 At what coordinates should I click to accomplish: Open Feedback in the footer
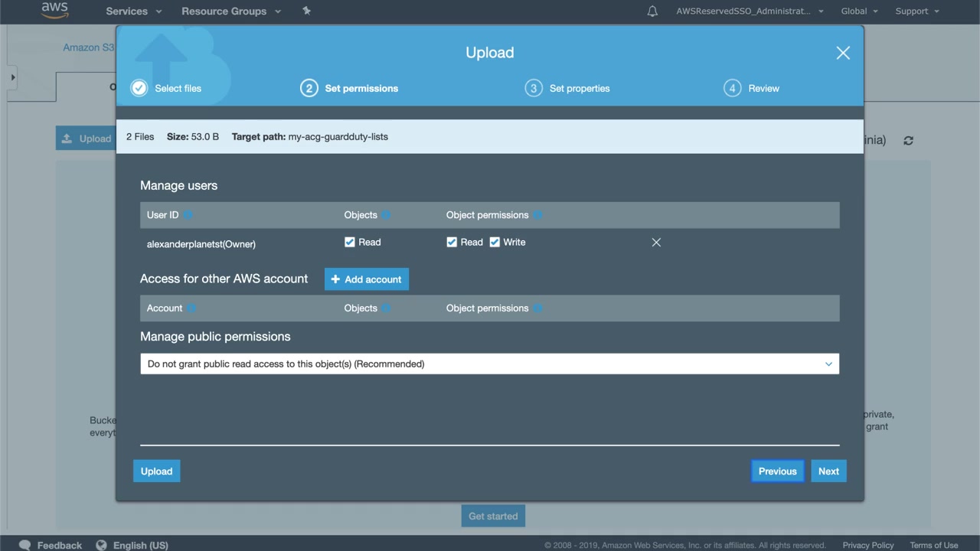(x=51, y=545)
